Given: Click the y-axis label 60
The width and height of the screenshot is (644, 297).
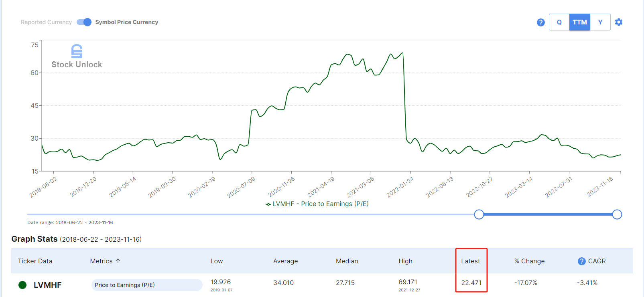Looking at the screenshot, I should (x=35, y=73).
